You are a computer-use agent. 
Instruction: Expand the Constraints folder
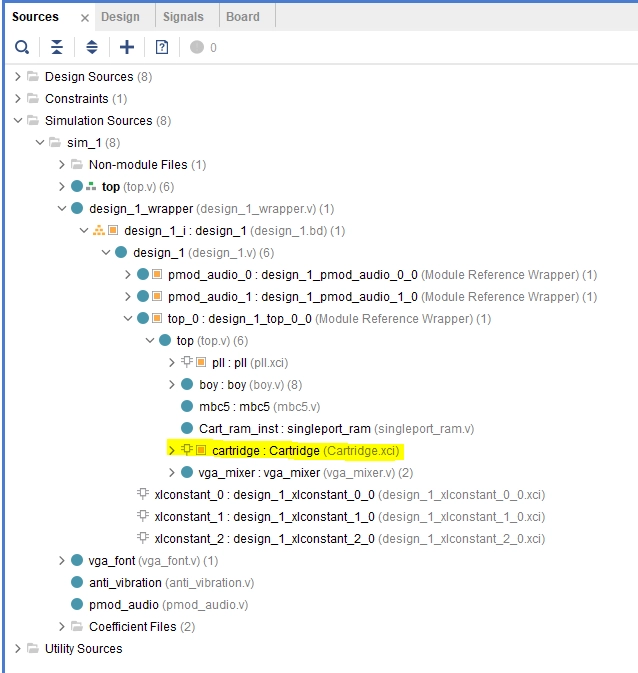18,99
